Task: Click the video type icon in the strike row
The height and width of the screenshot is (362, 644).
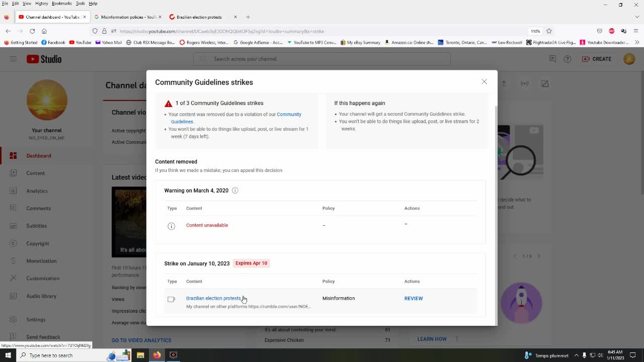Action: (x=171, y=299)
